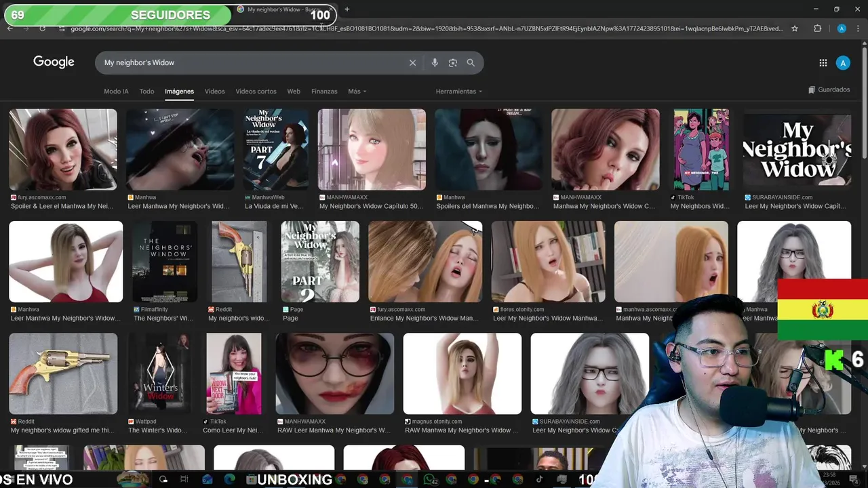868x488 pixels.
Task: Switch to Modo IA tab
Action: coord(116,91)
